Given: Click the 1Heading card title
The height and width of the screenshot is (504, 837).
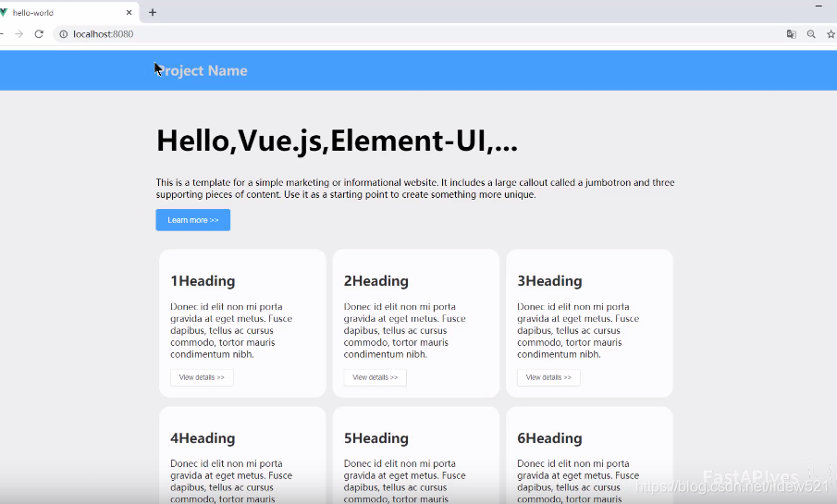Looking at the screenshot, I should (x=203, y=281).
